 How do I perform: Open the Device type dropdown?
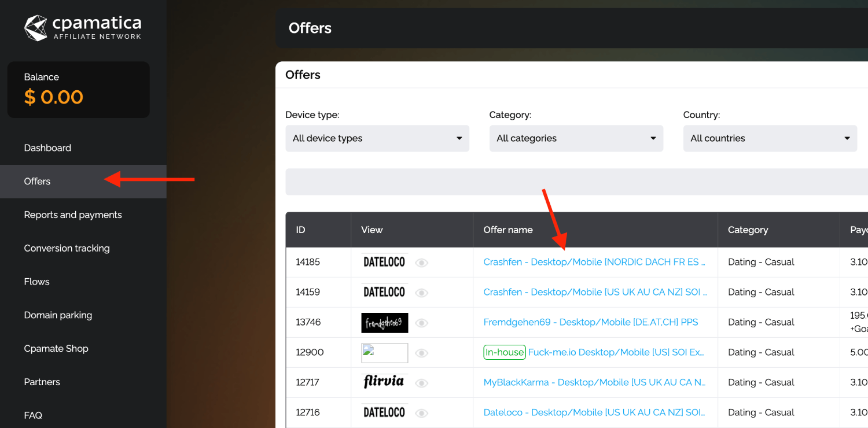point(377,138)
